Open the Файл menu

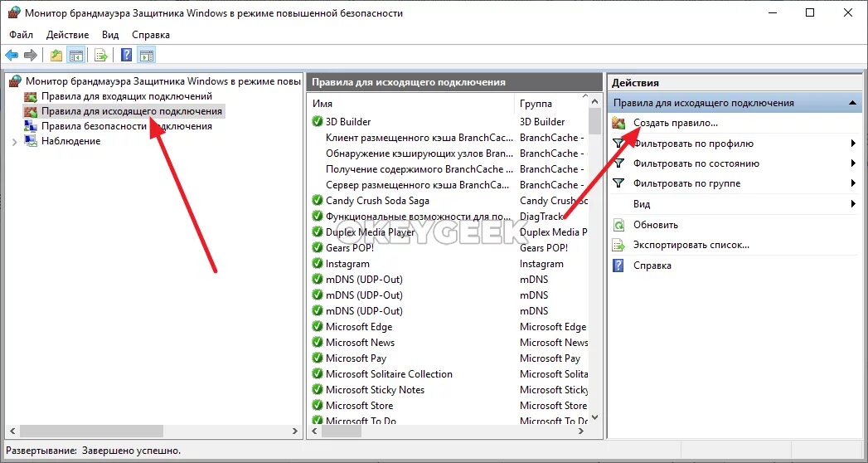click(21, 34)
